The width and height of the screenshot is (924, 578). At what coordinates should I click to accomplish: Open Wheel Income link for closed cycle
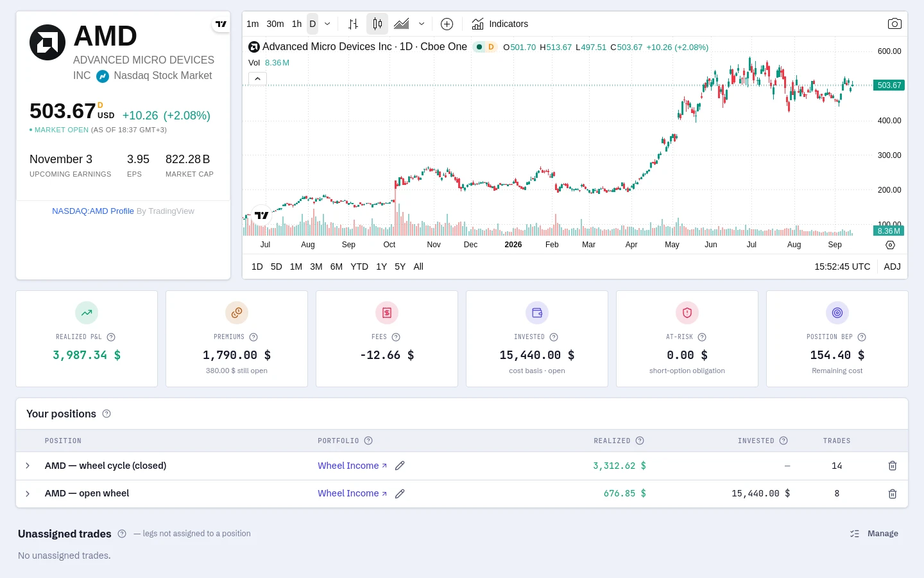click(x=352, y=466)
